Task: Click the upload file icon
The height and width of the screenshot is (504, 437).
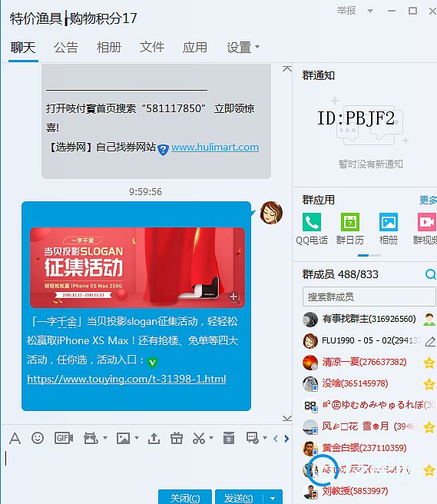Action: (x=154, y=438)
